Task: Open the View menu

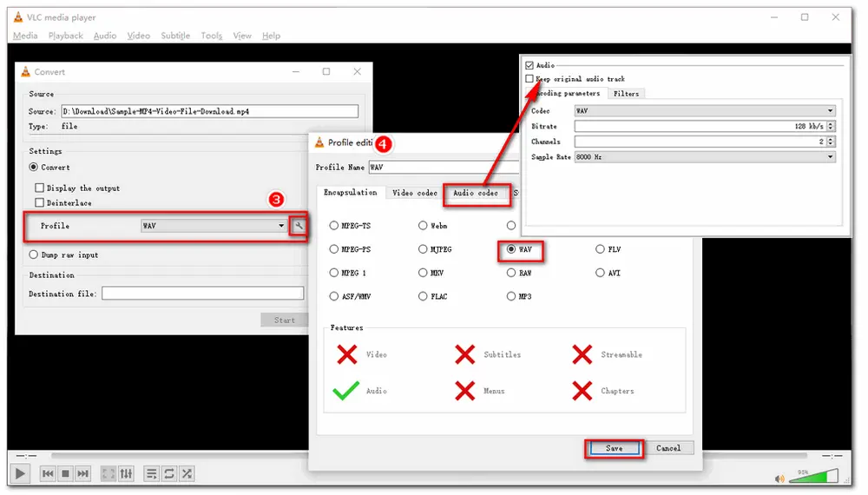Action: (242, 36)
